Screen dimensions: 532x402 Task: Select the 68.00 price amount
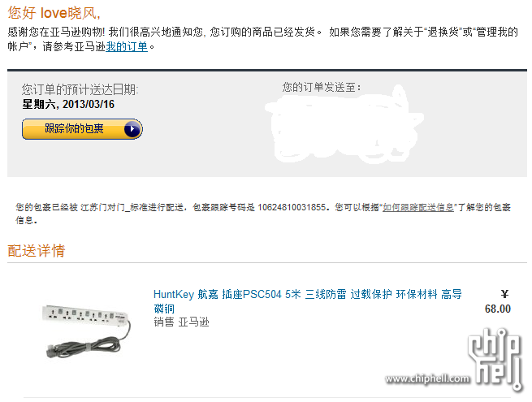[497, 309]
